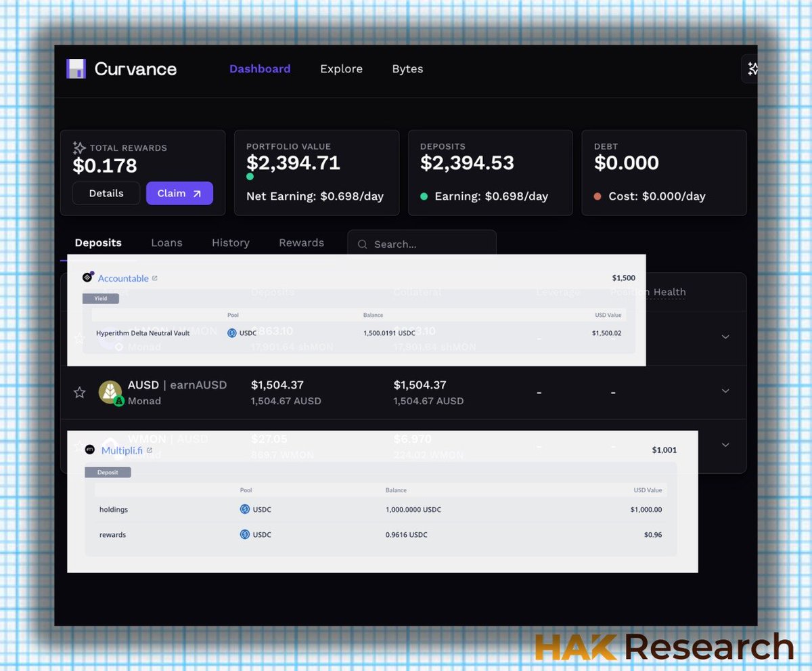
Task: Open the Bytes nav item
Action: (x=407, y=69)
